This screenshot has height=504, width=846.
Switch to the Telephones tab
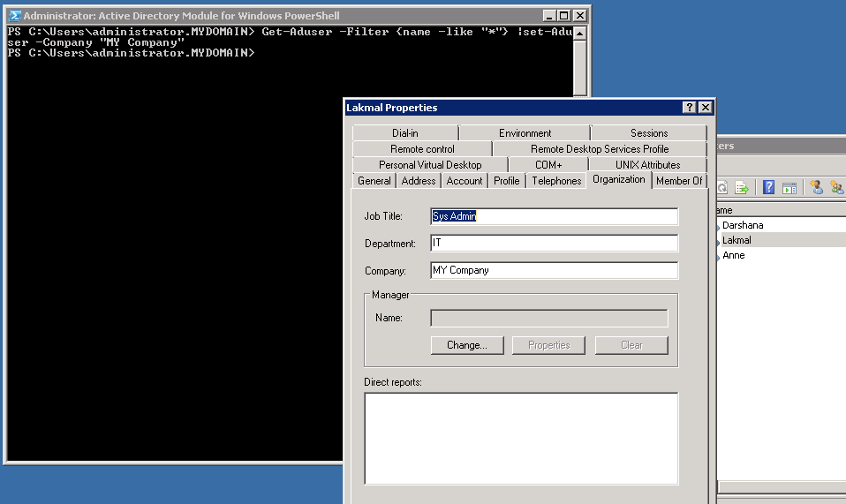click(x=556, y=181)
